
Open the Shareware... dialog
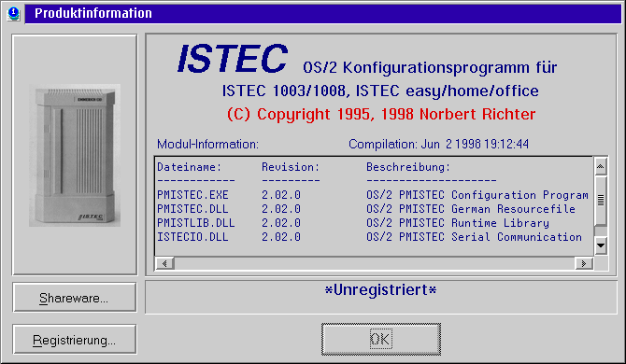tap(75, 298)
